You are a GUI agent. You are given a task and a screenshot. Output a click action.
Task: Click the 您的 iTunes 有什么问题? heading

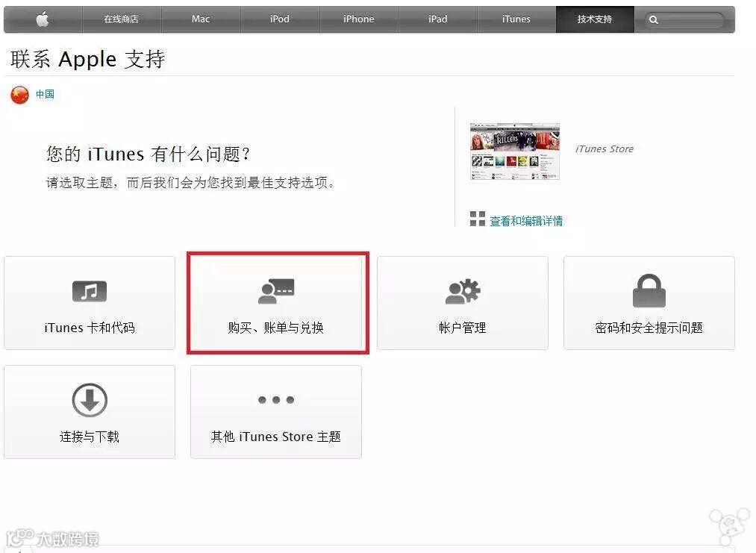coord(148,154)
